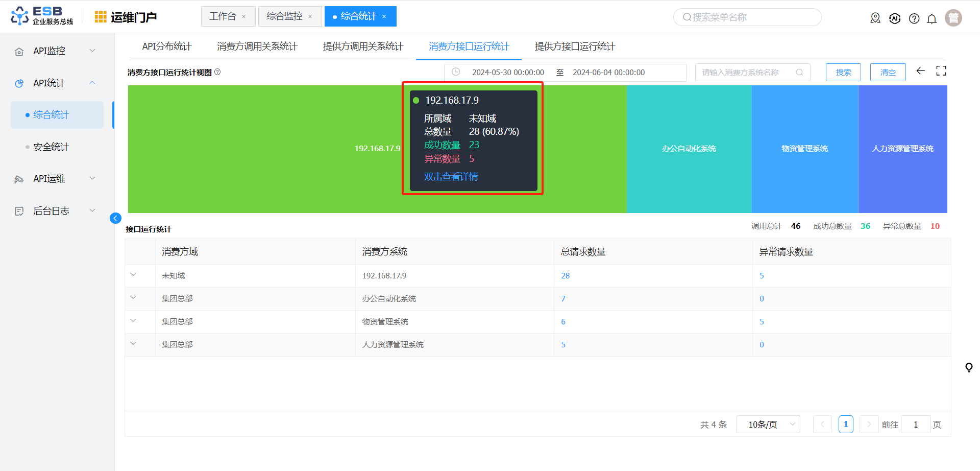Click the back arrow icon

coord(920,71)
